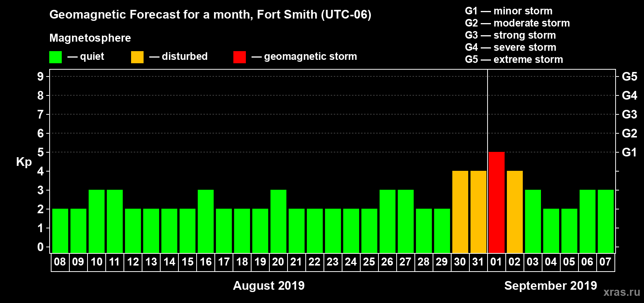Click the green quiet legend swatch
The image size is (644, 303).
click(x=55, y=57)
